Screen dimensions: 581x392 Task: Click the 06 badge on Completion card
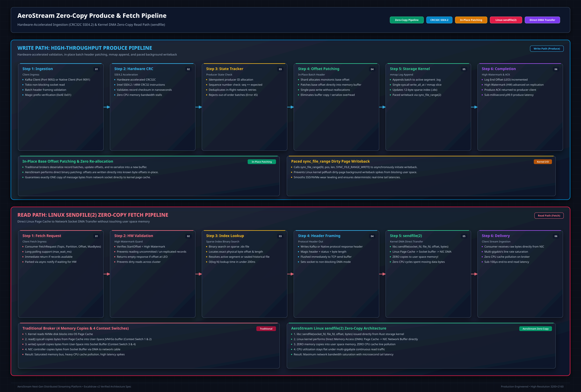click(x=556, y=69)
